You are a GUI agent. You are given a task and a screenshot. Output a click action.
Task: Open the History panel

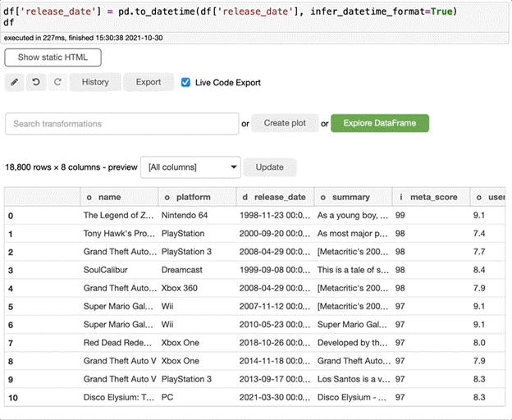[x=95, y=82]
